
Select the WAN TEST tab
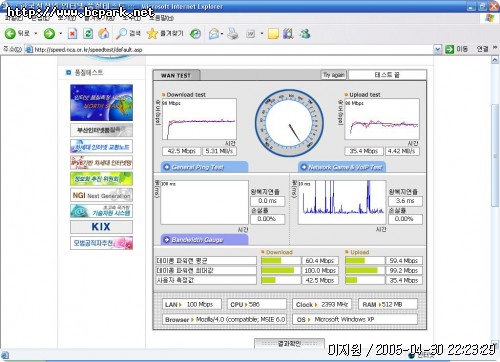[x=176, y=75]
